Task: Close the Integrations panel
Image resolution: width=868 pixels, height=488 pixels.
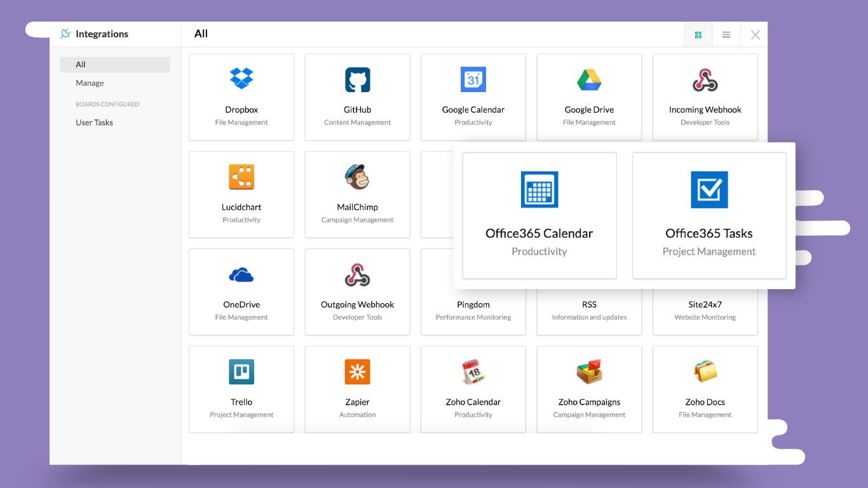Action: tap(756, 35)
